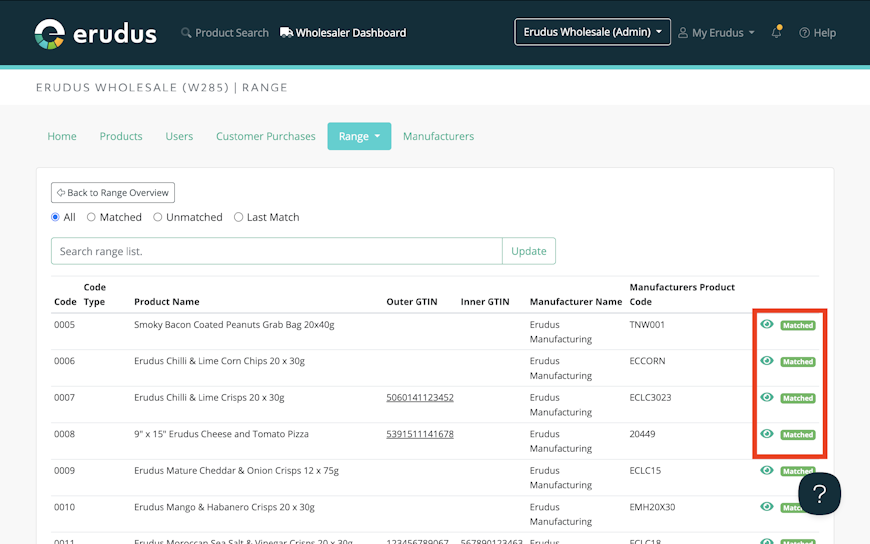870x544 pixels.
Task: Switch to the Users tab
Action: pyautogui.click(x=179, y=136)
